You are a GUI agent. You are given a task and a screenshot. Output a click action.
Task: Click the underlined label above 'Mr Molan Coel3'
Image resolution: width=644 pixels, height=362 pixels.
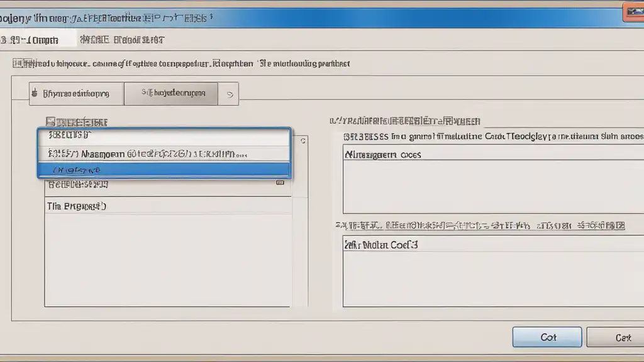coord(480,226)
